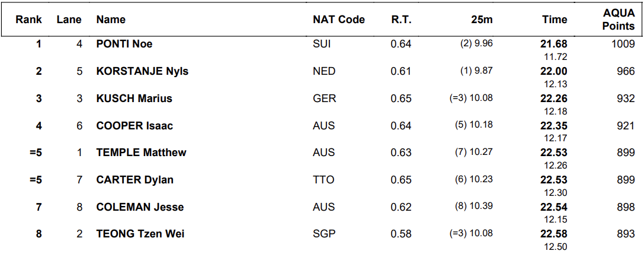Select the SUI nationality code
The image size is (644, 257).
click(322, 44)
